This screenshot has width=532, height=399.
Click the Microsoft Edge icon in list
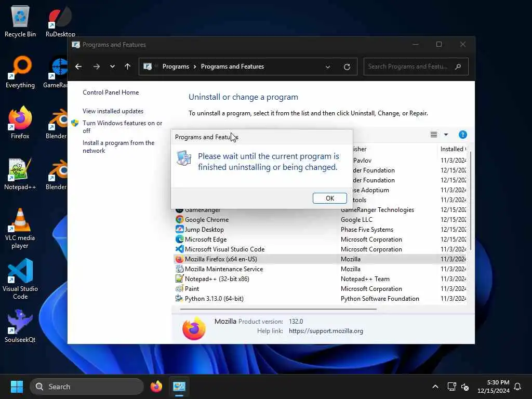[179, 239]
